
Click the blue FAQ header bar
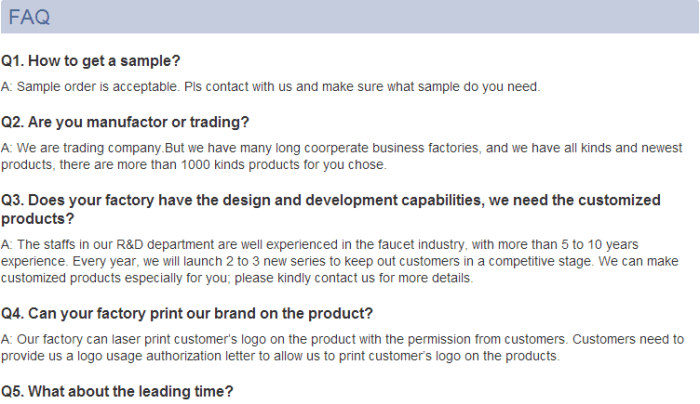click(x=350, y=17)
